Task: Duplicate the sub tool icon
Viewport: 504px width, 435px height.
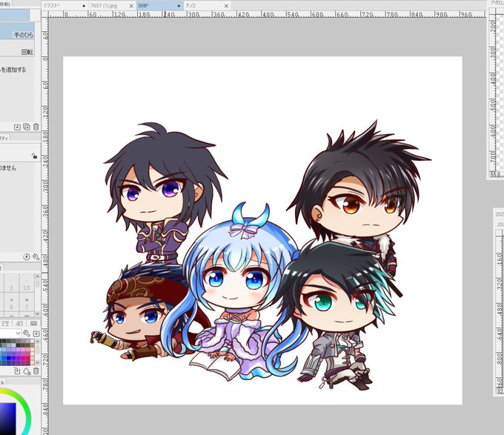Action: pos(27,127)
